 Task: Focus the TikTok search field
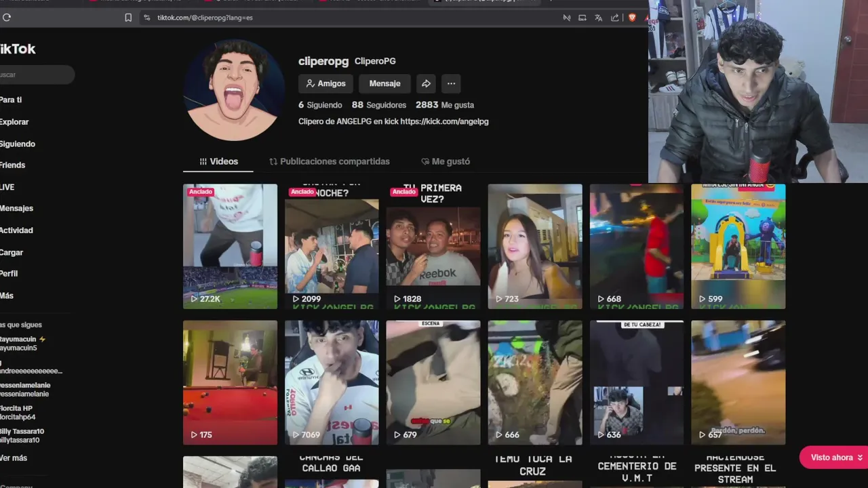tap(36, 75)
